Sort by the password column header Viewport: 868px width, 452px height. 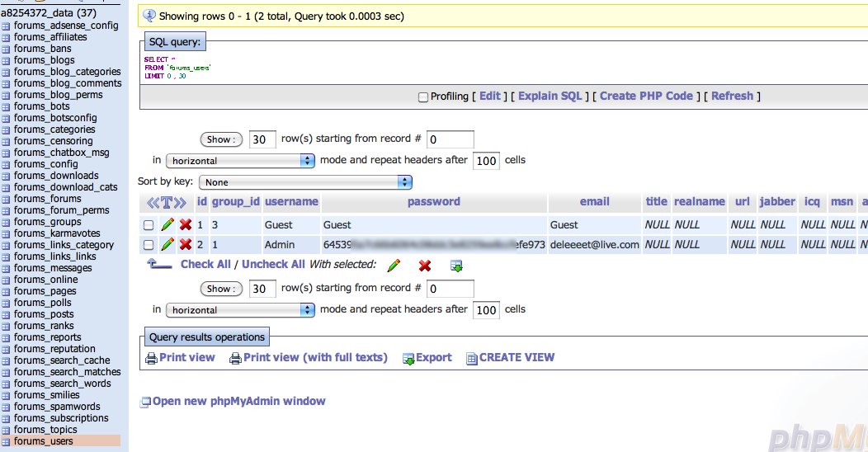click(434, 201)
